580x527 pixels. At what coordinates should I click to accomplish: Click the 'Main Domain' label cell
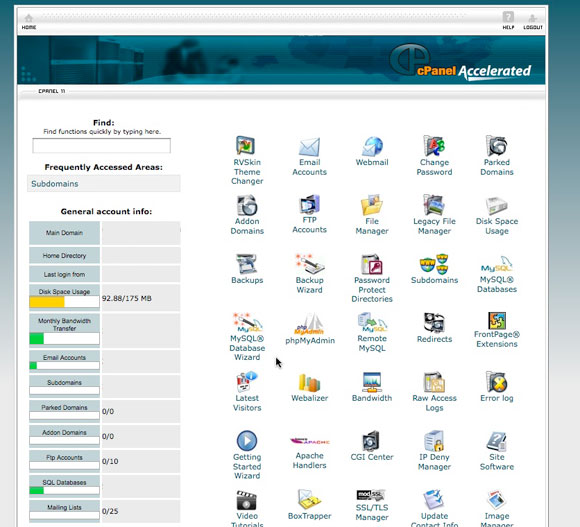pyautogui.click(x=64, y=233)
